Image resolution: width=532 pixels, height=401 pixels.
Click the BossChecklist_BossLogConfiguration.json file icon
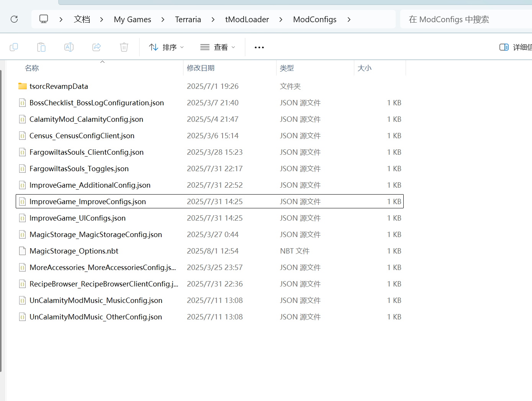[23, 103]
